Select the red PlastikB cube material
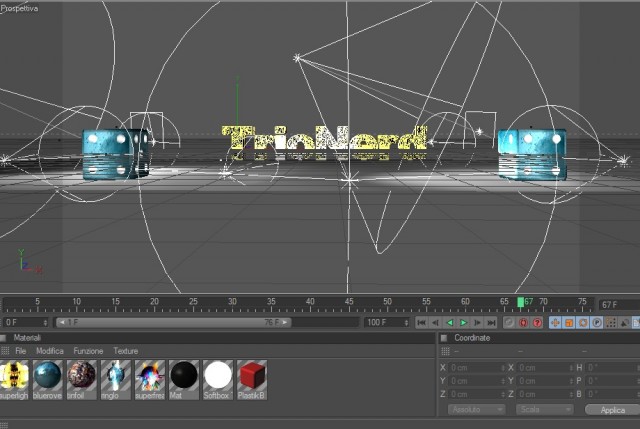 coord(252,380)
